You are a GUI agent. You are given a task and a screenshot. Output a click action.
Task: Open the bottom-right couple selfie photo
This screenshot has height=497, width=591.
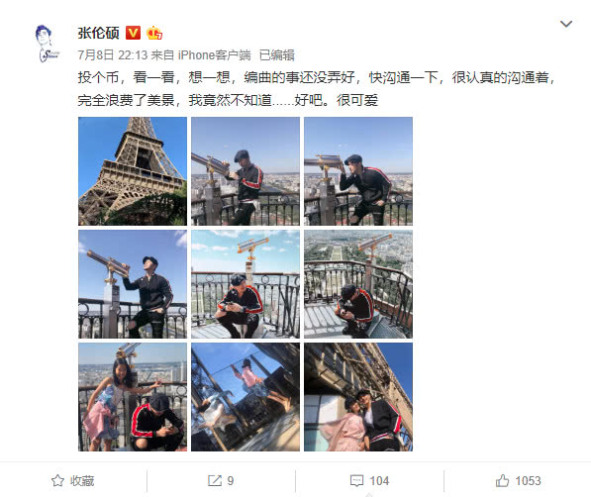358,397
